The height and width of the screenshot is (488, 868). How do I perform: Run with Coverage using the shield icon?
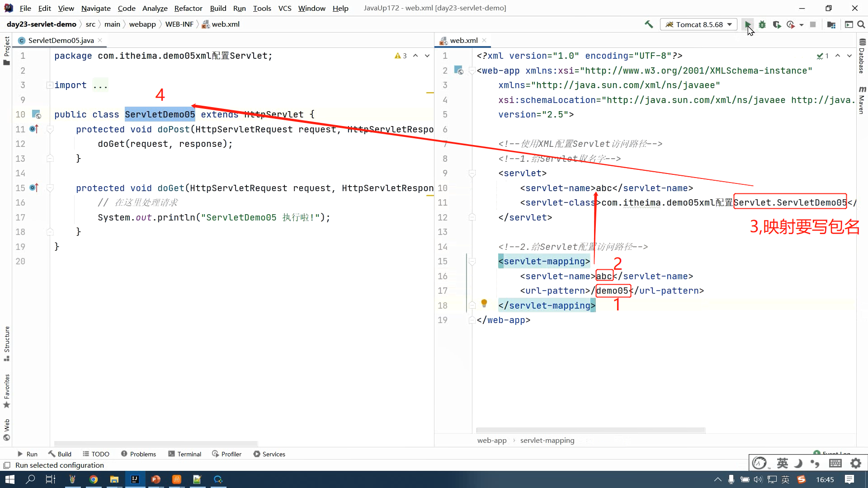(x=777, y=24)
